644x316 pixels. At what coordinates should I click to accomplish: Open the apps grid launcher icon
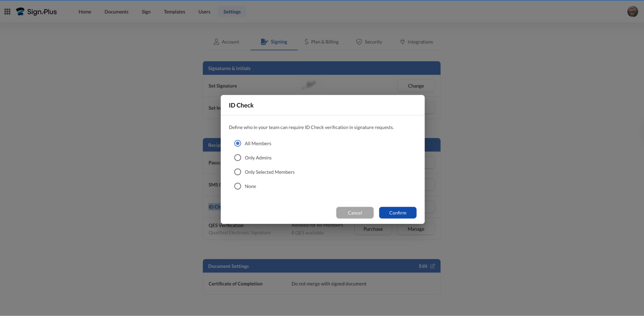click(7, 12)
